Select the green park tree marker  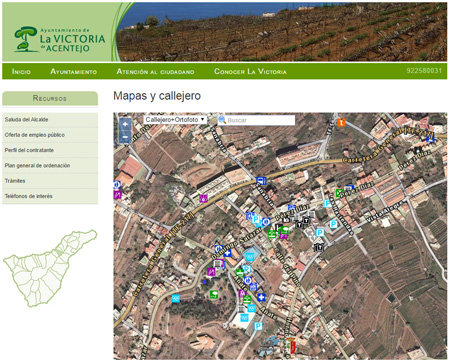pos(214,295)
